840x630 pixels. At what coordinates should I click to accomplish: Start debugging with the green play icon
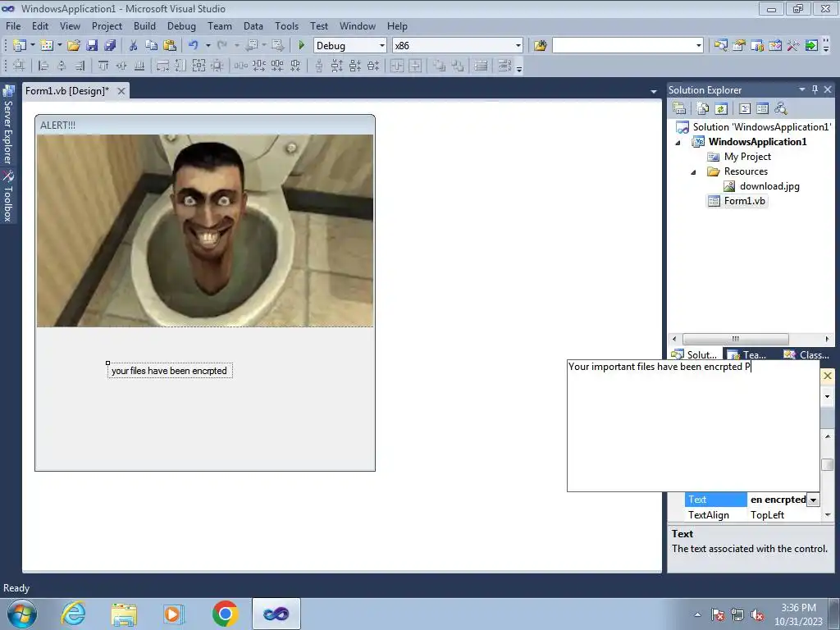click(302, 46)
